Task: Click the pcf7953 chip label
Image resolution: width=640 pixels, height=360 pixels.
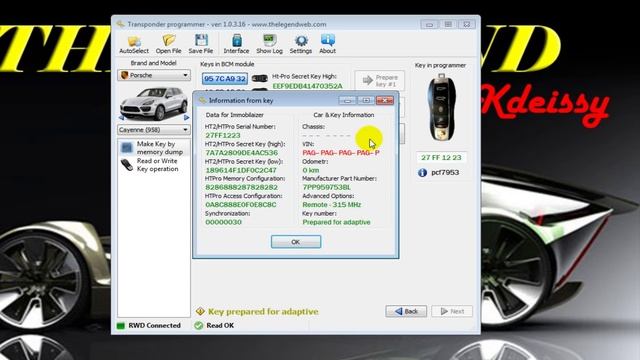Action: (x=445, y=173)
